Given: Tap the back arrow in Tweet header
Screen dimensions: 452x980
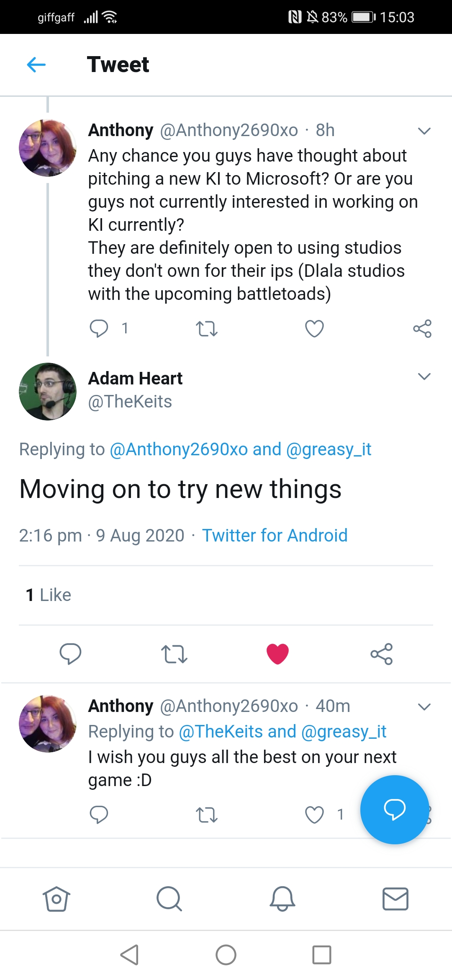Looking at the screenshot, I should 36,65.
